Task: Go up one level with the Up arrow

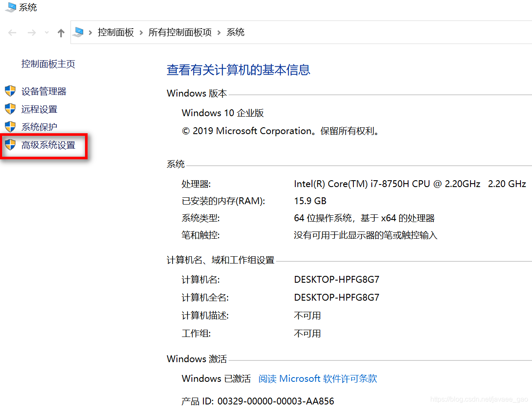Action: 61,33
